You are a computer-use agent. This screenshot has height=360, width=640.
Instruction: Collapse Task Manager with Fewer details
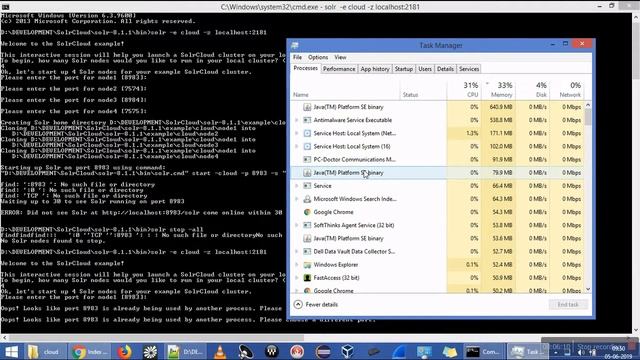(x=316, y=304)
